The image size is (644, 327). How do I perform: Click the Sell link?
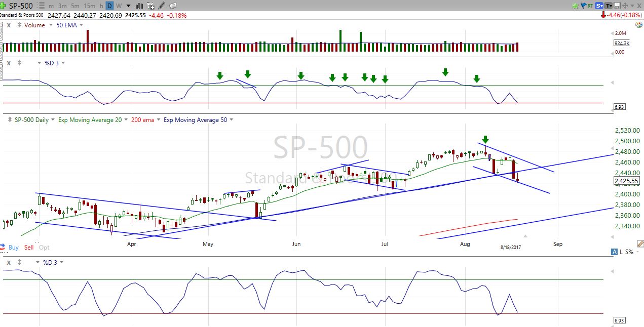tap(29, 248)
